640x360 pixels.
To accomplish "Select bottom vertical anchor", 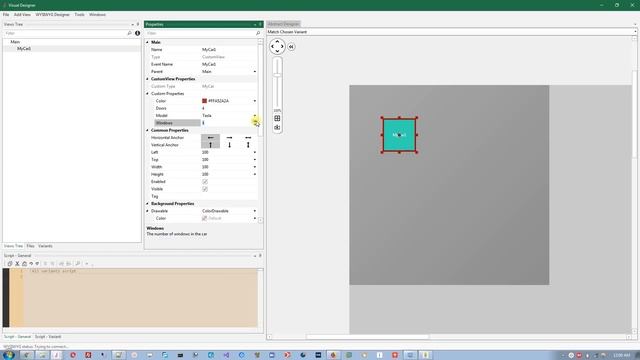I will click(229, 145).
